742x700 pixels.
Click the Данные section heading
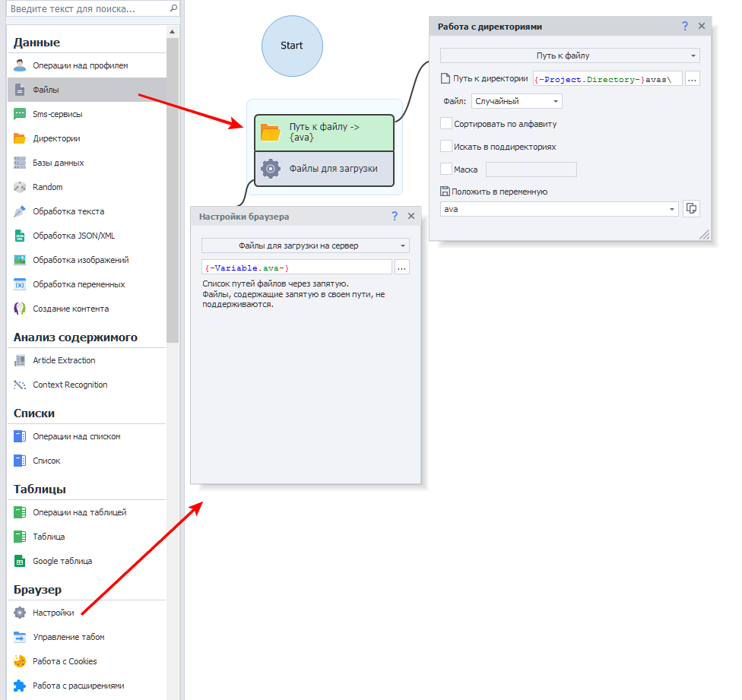click(37, 43)
